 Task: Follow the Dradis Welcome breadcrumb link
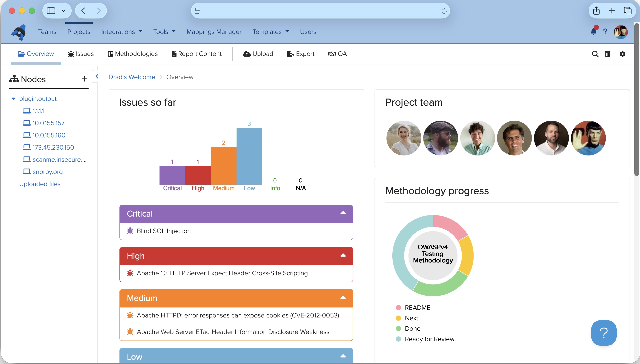click(x=132, y=77)
